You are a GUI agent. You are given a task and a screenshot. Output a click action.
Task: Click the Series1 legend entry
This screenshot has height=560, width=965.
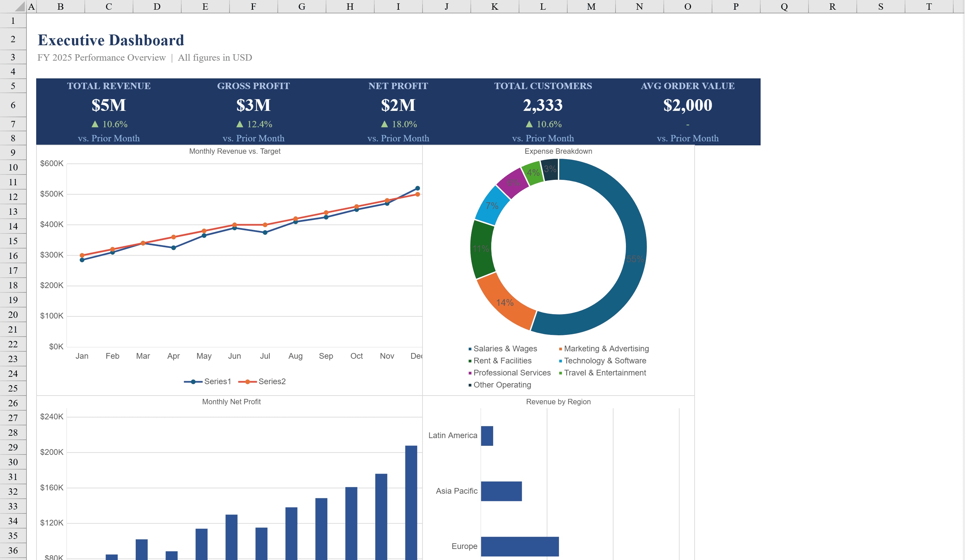click(x=217, y=381)
